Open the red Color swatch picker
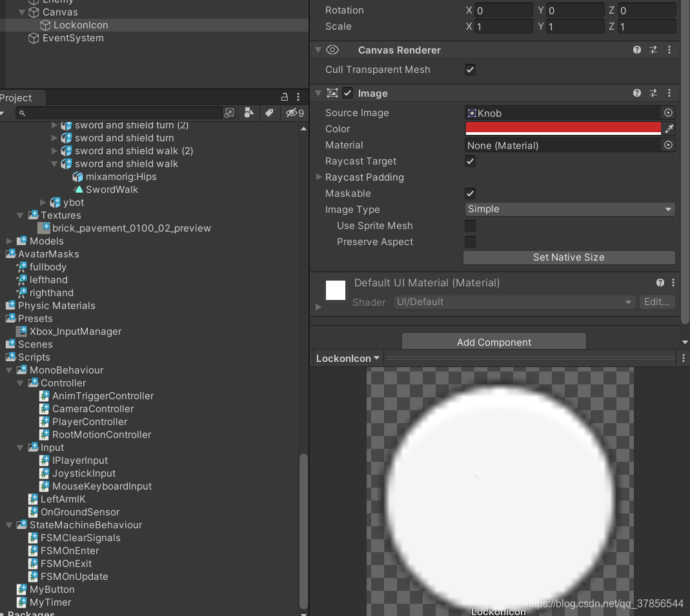 [x=563, y=129]
